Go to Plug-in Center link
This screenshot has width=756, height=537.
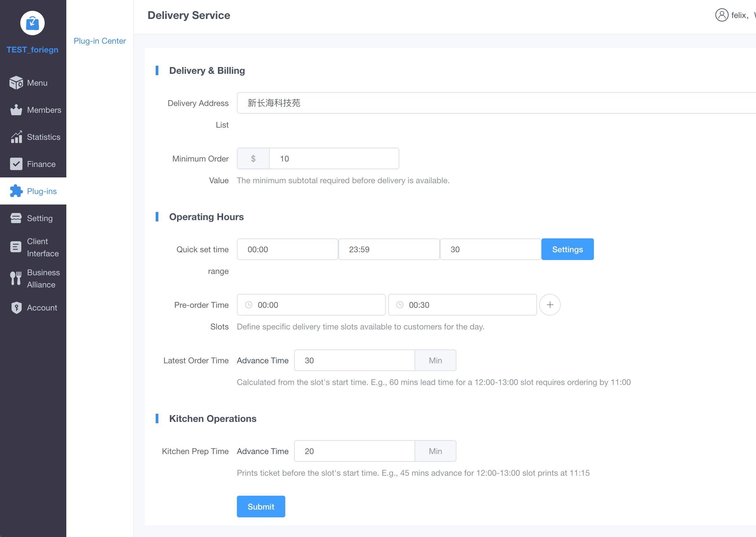click(x=99, y=41)
